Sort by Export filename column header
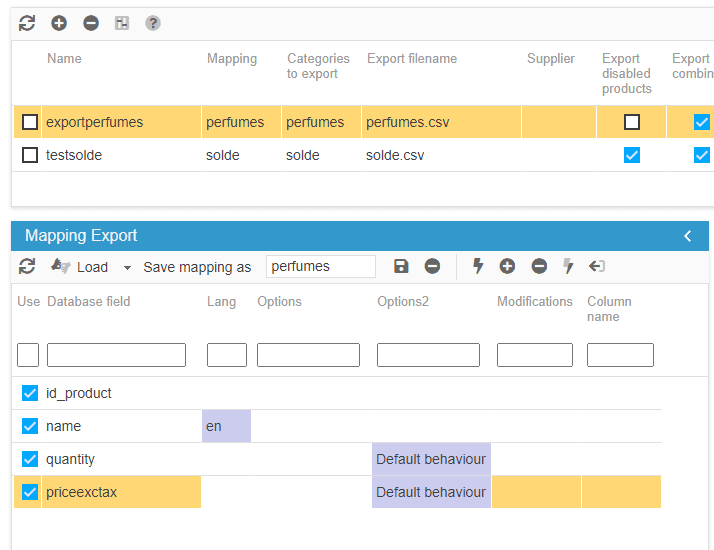Image resolution: width=714 pixels, height=550 pixels. tap(414, 59)
